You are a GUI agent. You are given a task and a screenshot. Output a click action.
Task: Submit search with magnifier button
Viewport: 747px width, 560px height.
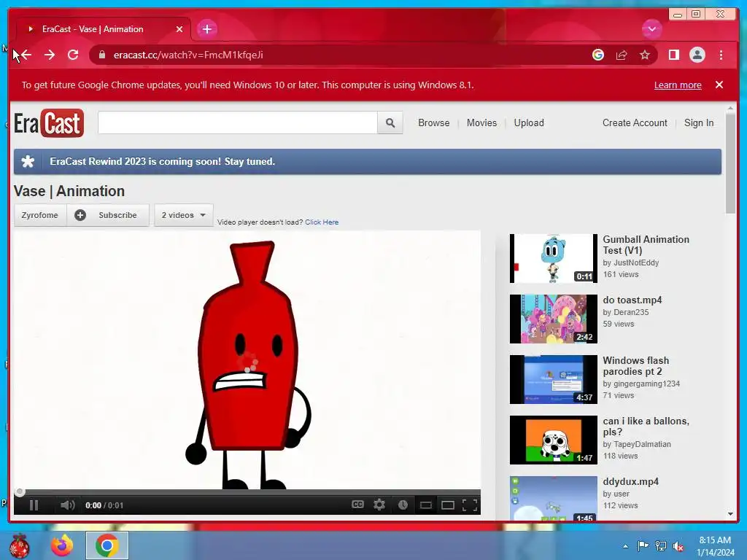tap(390, 122)
